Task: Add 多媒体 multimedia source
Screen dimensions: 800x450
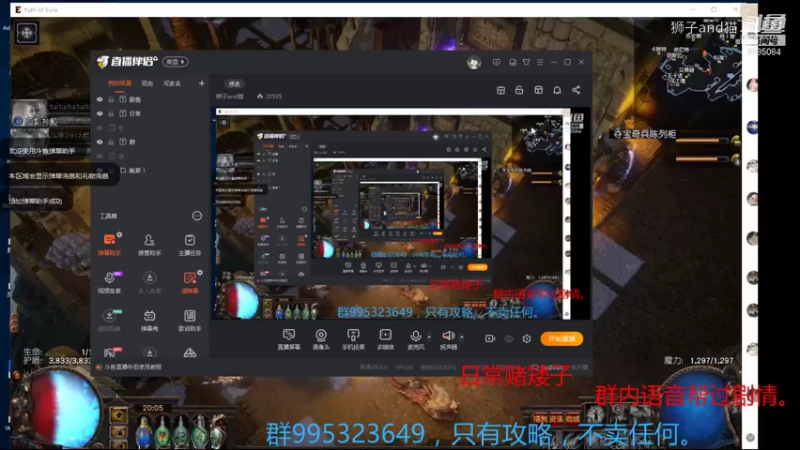Action: click(385, 339)
